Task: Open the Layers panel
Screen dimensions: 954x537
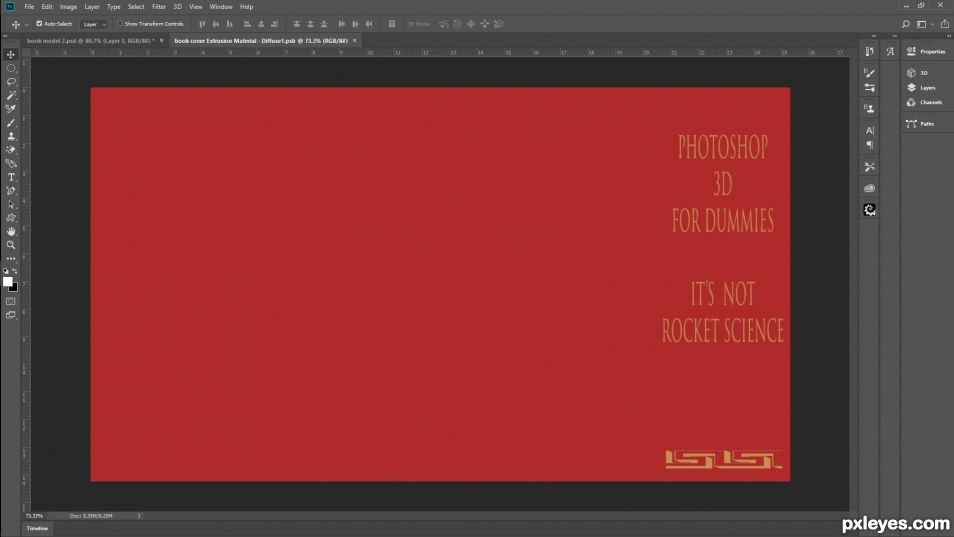Action: [x=921, y=88]
